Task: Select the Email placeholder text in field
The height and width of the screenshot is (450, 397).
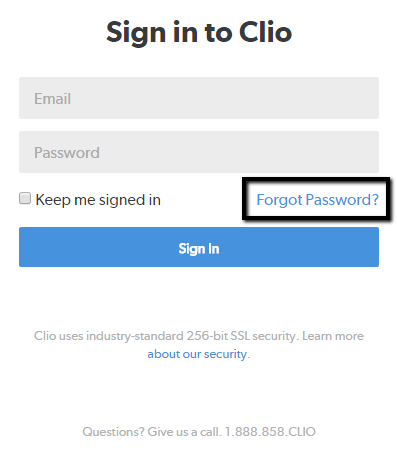Action: coord(52,99)
